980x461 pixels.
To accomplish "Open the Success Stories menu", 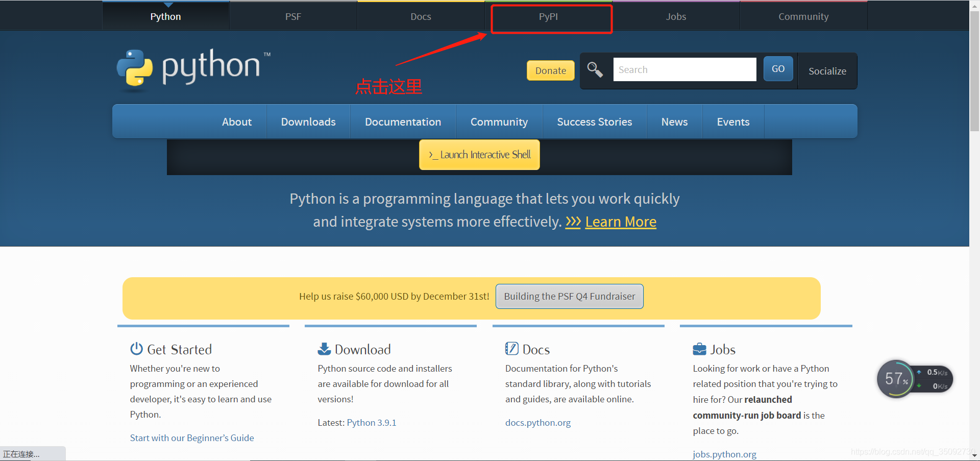I will [595, 122].
